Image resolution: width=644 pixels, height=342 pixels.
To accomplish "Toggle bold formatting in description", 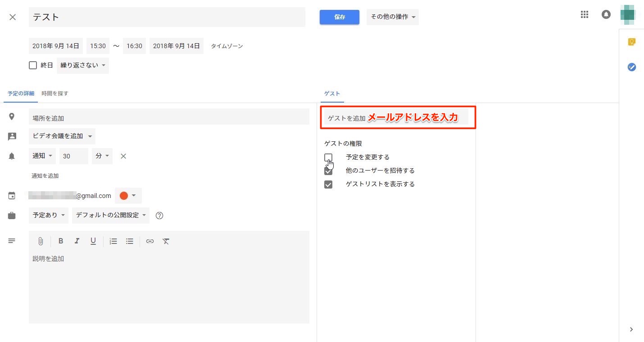I will 61,241.
